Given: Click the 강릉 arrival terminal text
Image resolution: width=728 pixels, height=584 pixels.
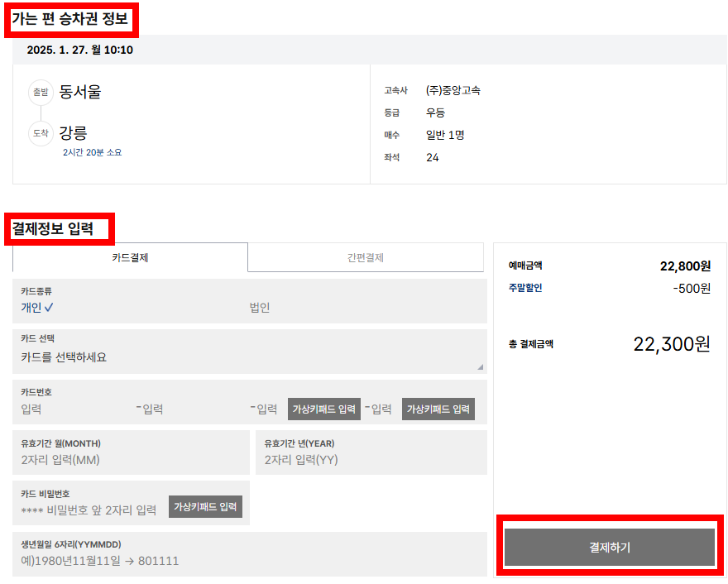Looking at the screenshot, I should pyautogui.click(x=73, y=133).
